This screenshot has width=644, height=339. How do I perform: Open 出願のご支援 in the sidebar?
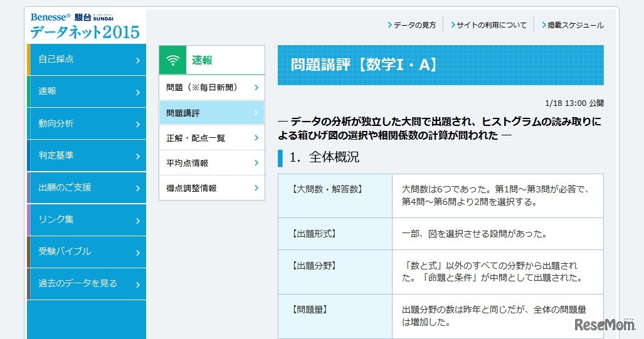coord(87,187)
